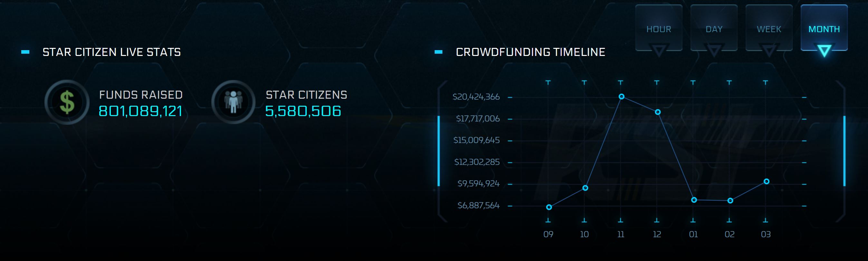Click the Crowdfunding Timeline heading
The height and width of the screenshot is (261, 868).
tap(530, 52)
